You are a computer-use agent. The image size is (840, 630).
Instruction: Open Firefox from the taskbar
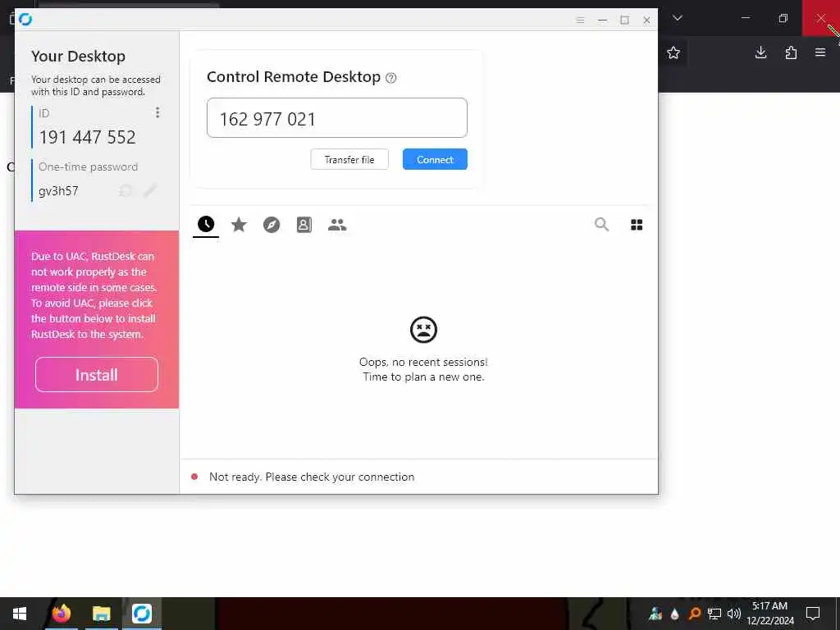(61, 614)
